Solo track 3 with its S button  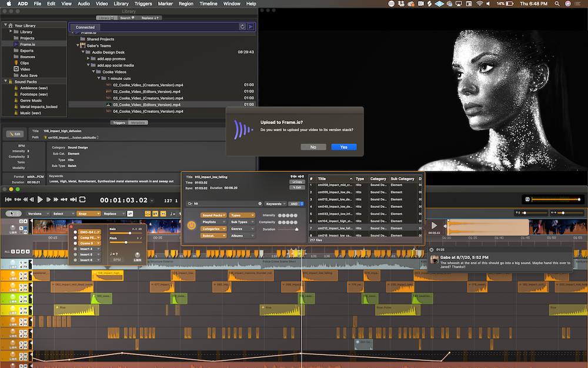21,286
